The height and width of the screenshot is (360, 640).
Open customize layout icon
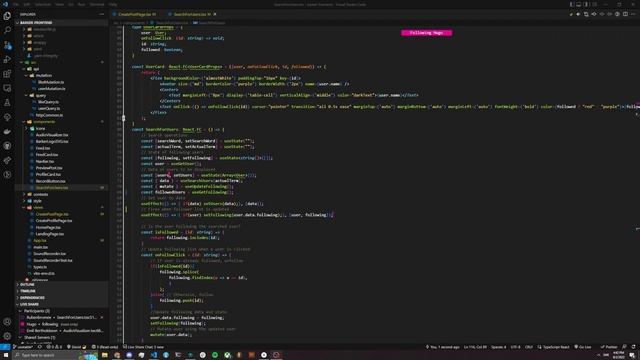594,4
